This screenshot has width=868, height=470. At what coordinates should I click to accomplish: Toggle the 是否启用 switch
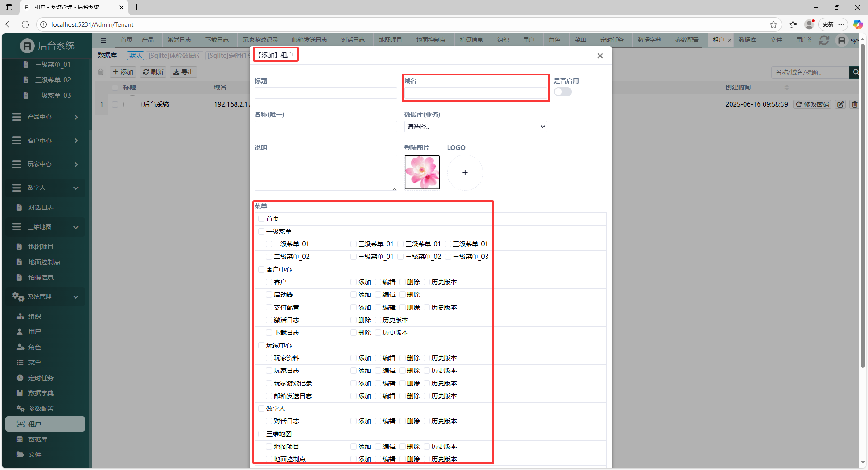[562, 92]
